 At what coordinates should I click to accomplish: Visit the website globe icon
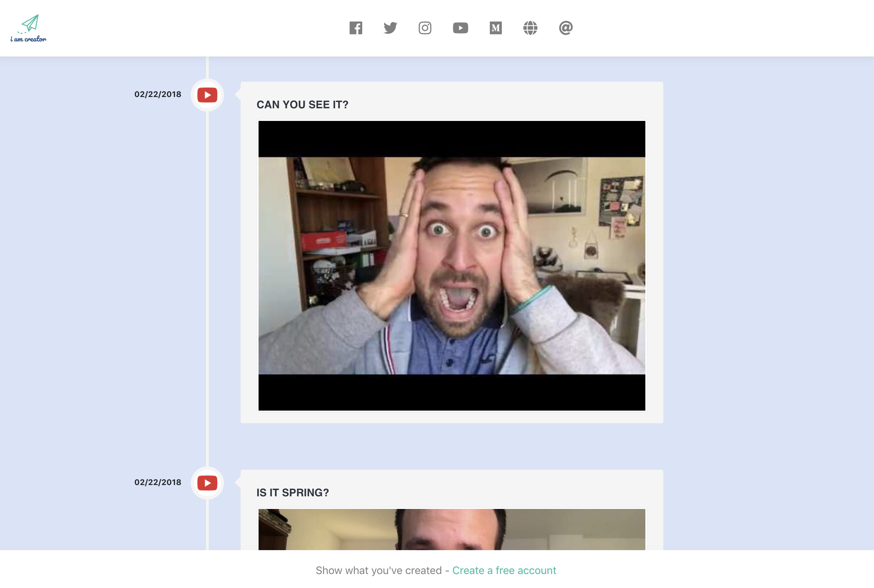(530, 28)
